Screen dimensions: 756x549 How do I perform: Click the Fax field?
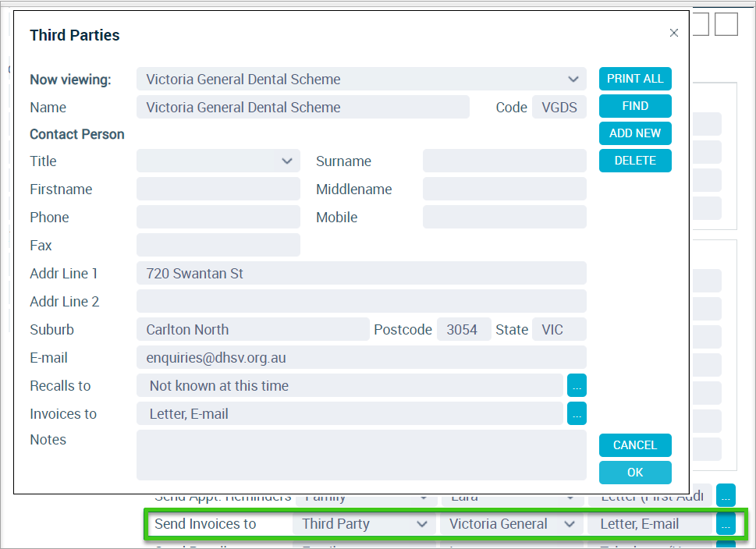pos(218,245)
